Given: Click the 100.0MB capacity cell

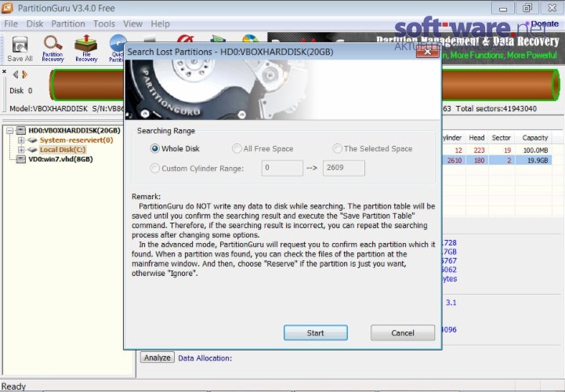Looking at the screenshot, I should pyautogui.click(x=535, y=150).
